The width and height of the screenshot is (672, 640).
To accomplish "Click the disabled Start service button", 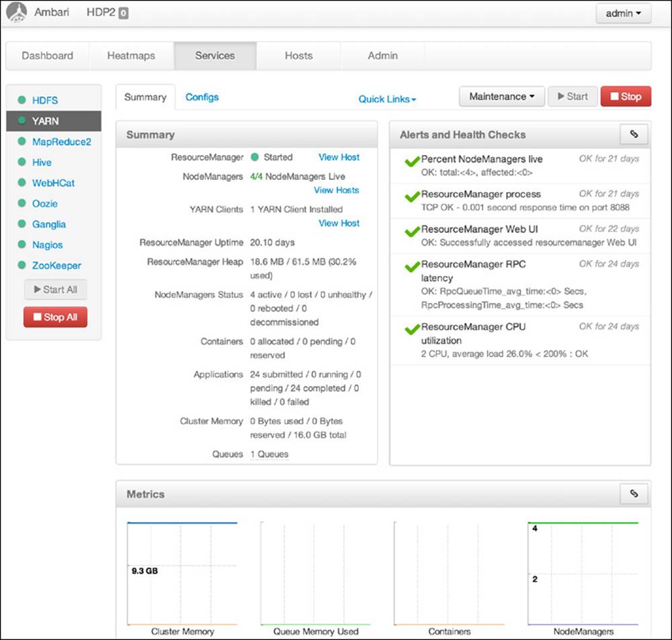I will (x=573, y=97).
